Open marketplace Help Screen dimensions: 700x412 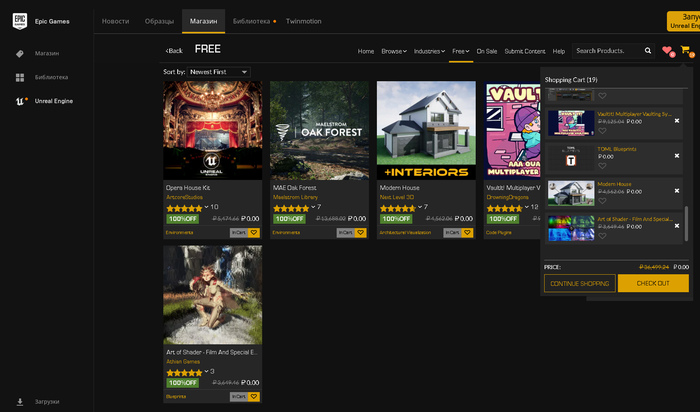pos(558,51)
